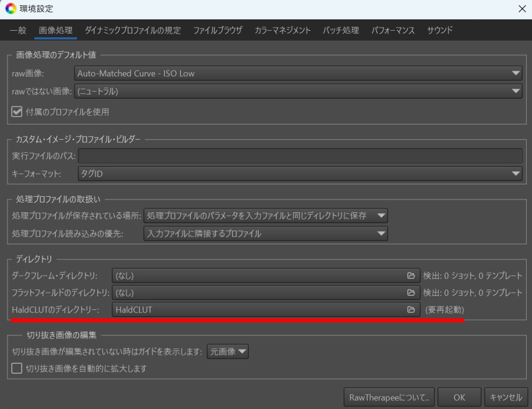532x409 pixels.
Task: Click 切り抜き画像が編集されていない時はガイドを表示します label
Action: [107, 351]
